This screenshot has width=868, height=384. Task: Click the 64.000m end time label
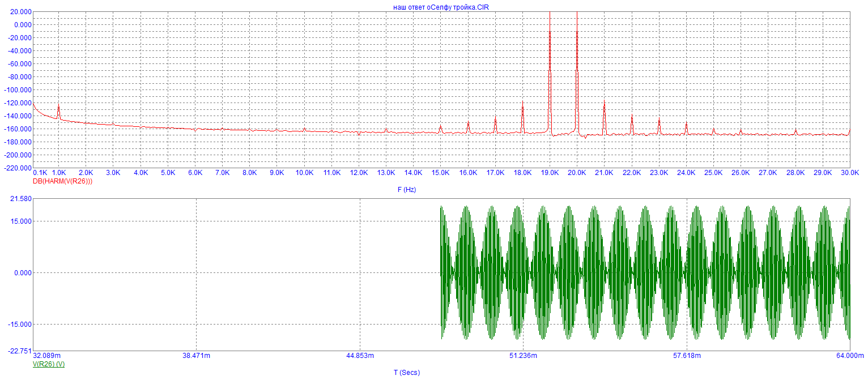(851, 356)
